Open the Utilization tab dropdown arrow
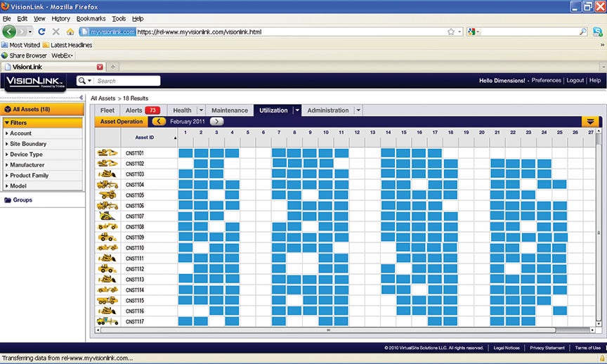 (x=297, y=110)
